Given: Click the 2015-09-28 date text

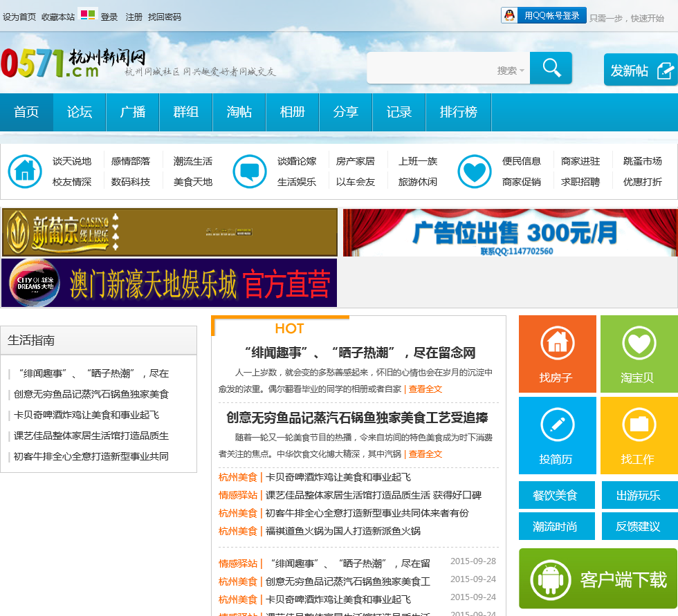Looking at the screenshot, I should (x=473, y=561).
